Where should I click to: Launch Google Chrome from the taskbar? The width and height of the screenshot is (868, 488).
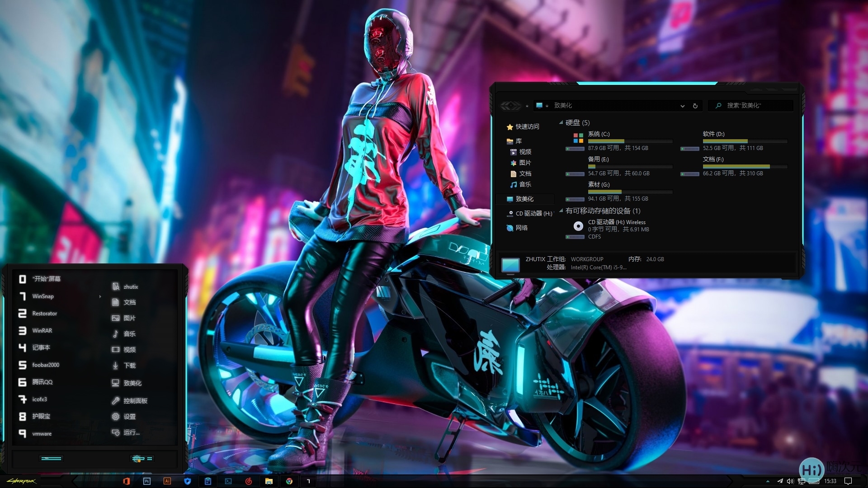(289, 481)
